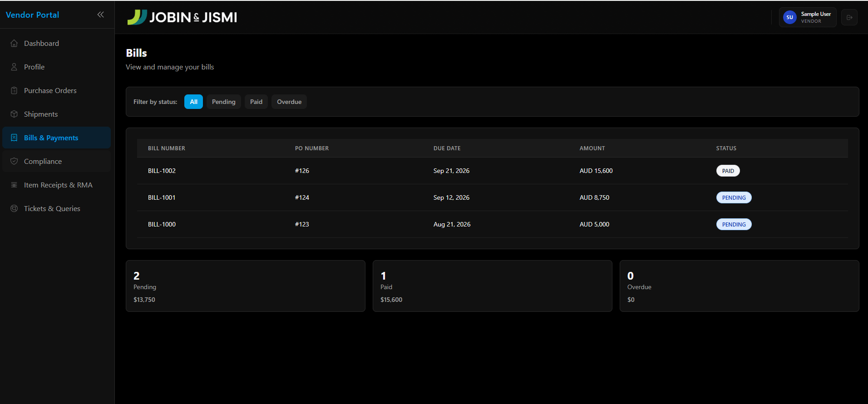Click the PAID status badge
This screenshot has height=404, width=868.
728,171
